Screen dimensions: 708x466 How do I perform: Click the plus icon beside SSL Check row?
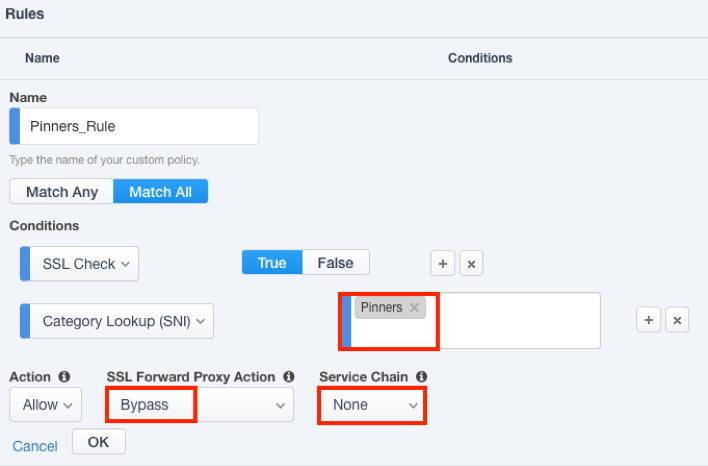click(443, 264)
